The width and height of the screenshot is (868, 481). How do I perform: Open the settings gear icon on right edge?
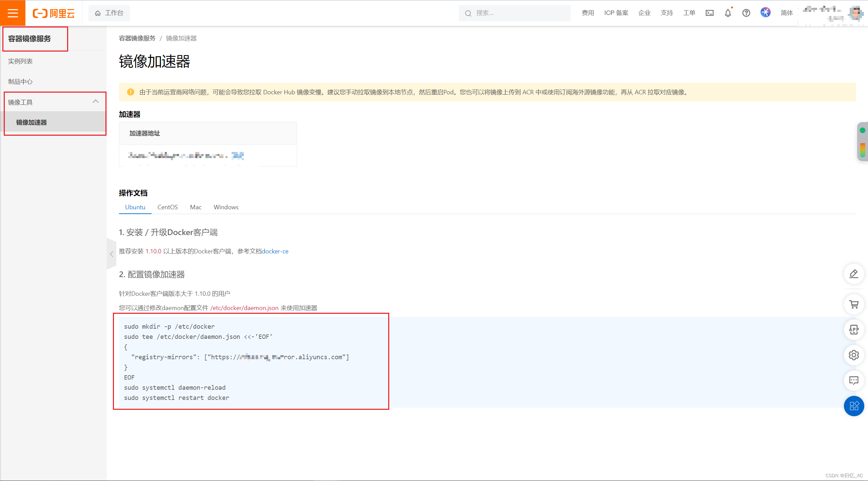[854, 355]
